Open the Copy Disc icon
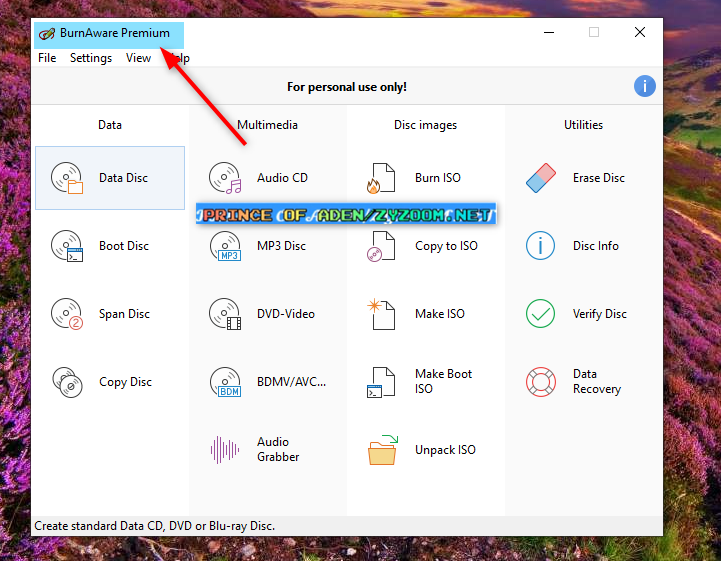721x561 pixels. tap(67, 382)
